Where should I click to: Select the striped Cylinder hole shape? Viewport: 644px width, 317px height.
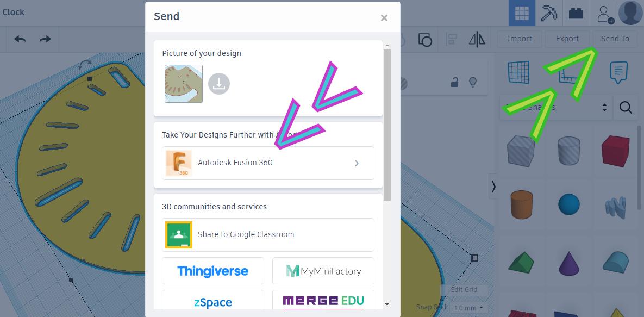569,151
